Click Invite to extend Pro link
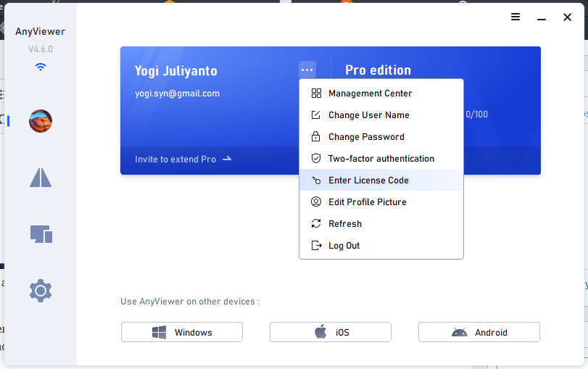Screen dimensions: 588x369 (x=183, y=159)
